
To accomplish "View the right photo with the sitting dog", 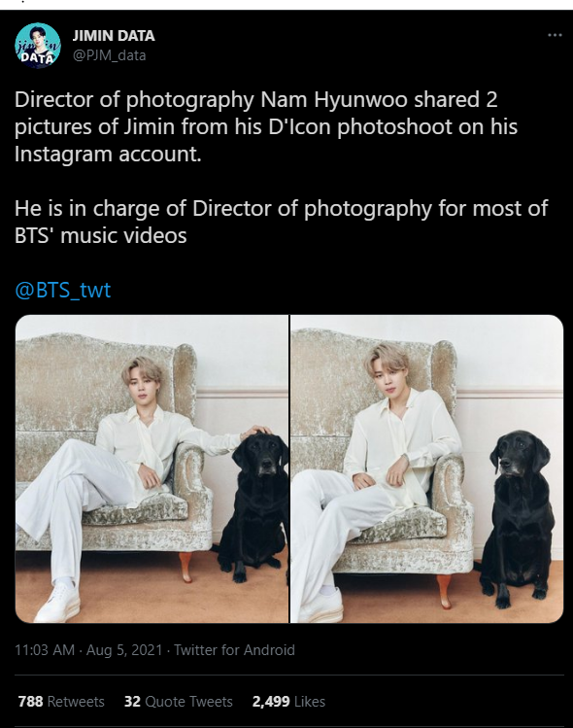I will [427, 468].
